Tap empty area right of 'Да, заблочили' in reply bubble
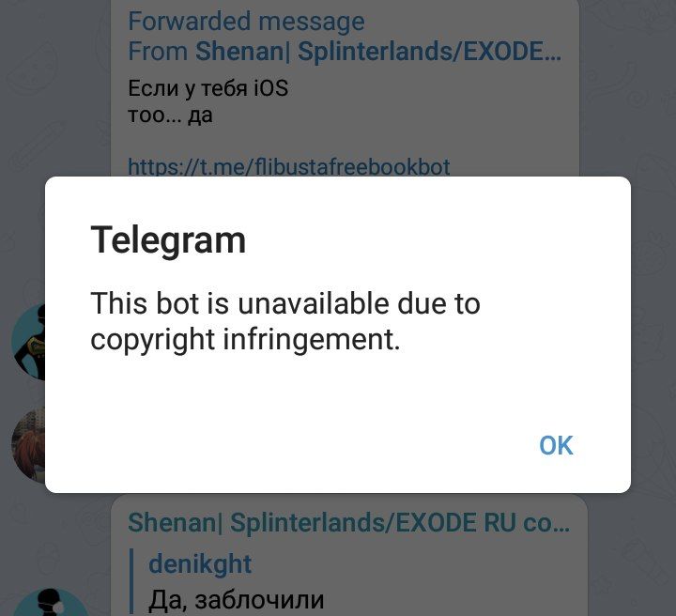Screen dimensions: 676x616 (x=453, y=600)
